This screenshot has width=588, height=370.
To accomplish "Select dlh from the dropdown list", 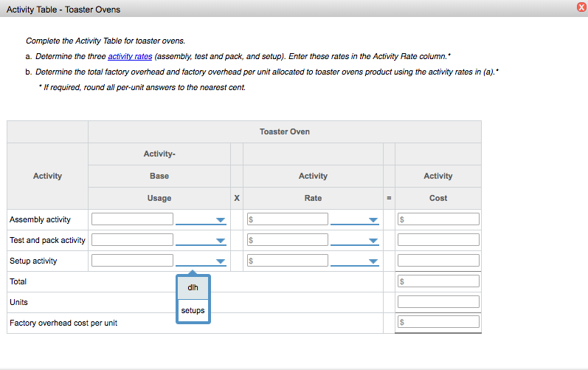I will click(x=193, y=287).
